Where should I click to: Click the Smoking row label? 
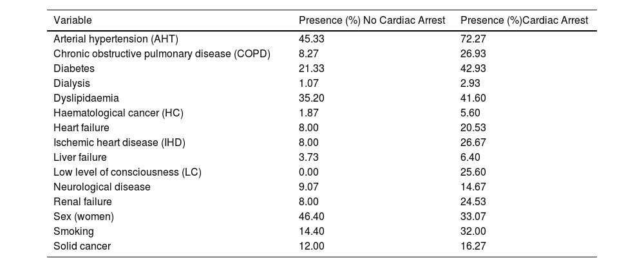[73, 231]
